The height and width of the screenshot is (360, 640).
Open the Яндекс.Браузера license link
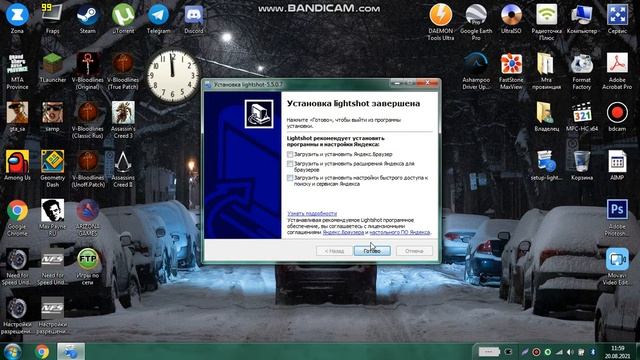pos(343,232)
